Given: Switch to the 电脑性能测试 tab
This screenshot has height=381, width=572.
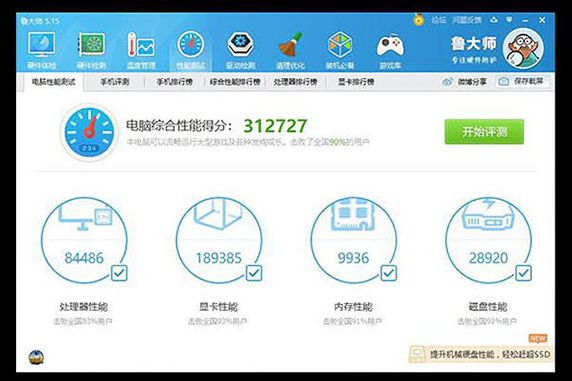Looking at the screenshot, I should coord(53,82).
